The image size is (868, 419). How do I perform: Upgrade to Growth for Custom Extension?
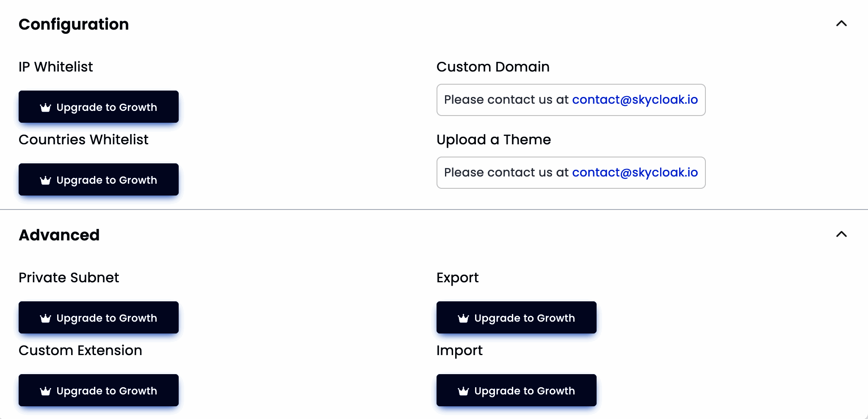pyautogui.click(x=107, y=391)
